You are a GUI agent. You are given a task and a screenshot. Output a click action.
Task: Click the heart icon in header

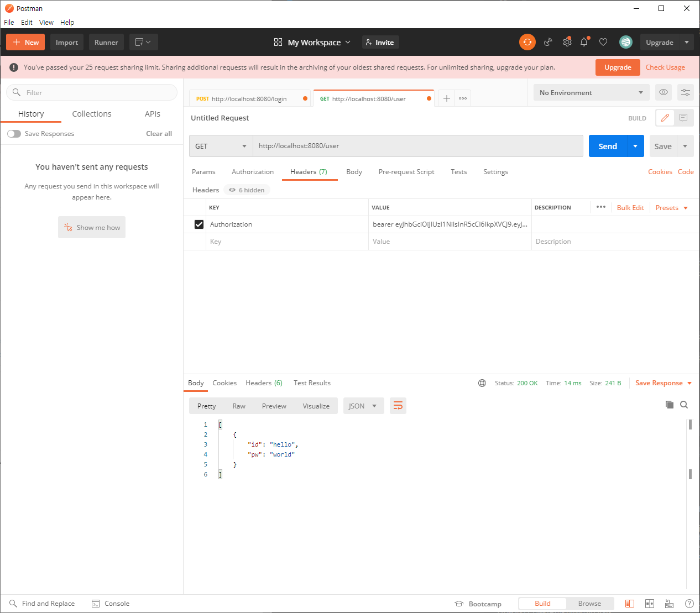pos(603,42)
